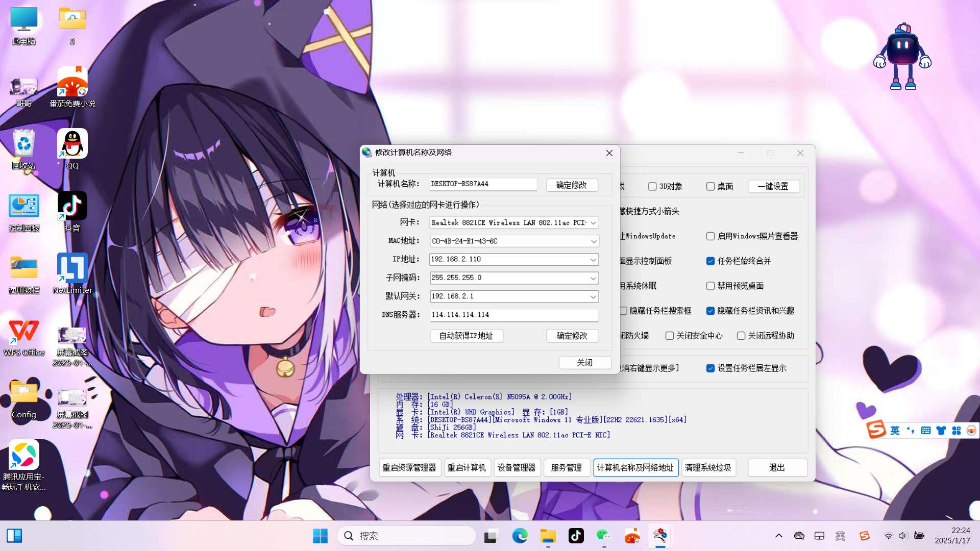Viewport: 980px width, 551px height.
Task: Click 重启资源管理器 button
Action: pyautogui.click(x=409, y=468)
